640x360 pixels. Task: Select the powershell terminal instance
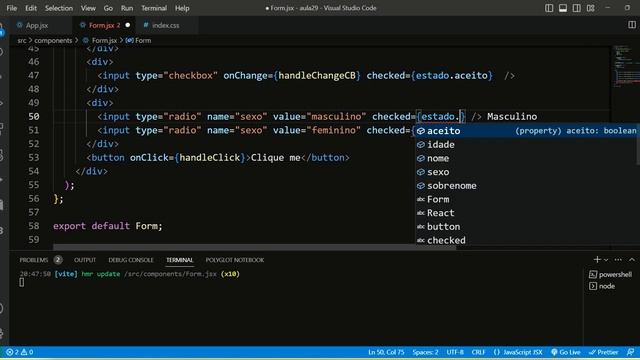click(x=611, y=274)
